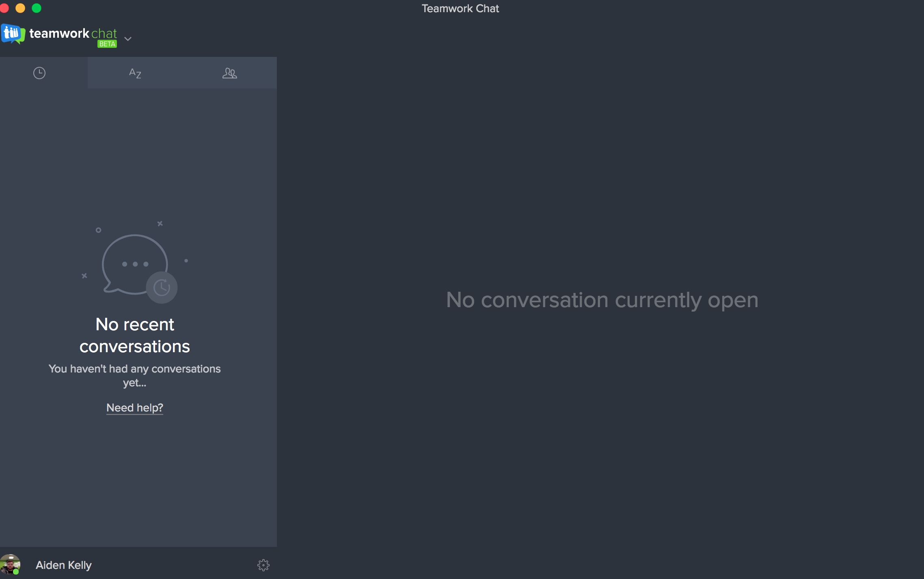The height and width of the screenshot is (579, 924).
Task: Open the people contacts tab
Action: 229,73
